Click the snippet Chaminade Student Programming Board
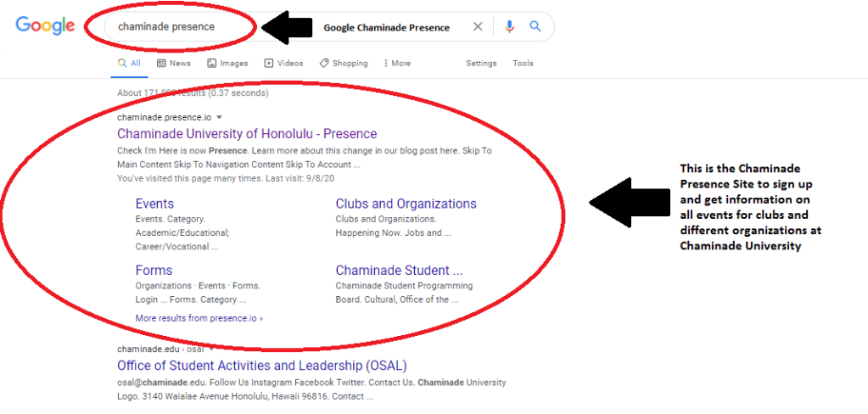 (404, 293)
